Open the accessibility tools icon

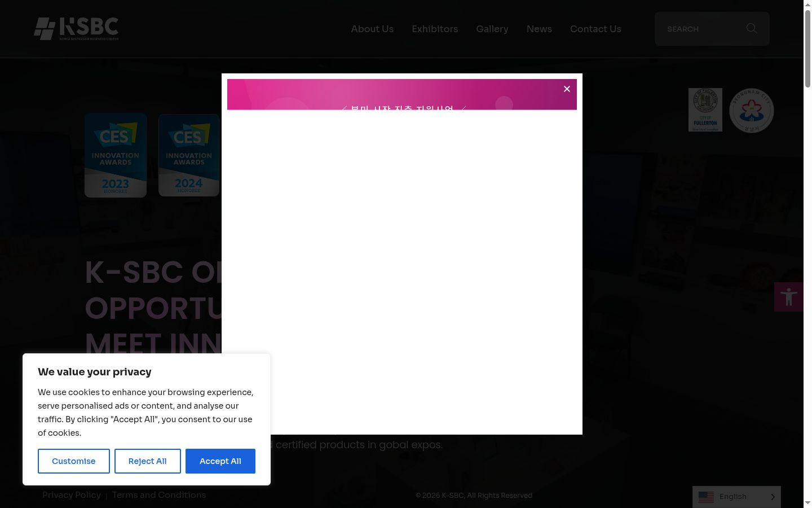(x=789, y=297)
